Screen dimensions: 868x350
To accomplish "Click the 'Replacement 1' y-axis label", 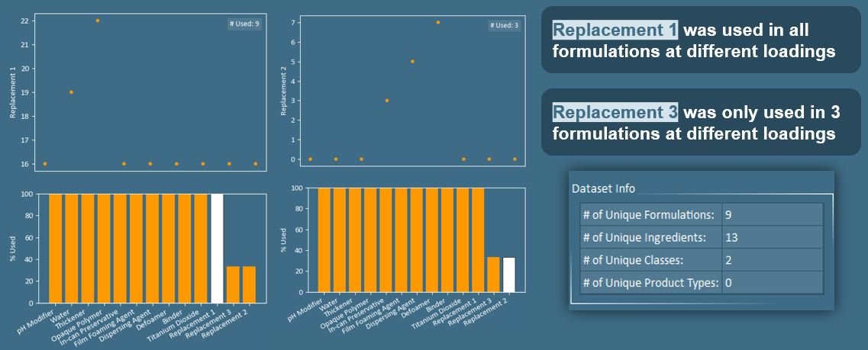I will 13,92.
